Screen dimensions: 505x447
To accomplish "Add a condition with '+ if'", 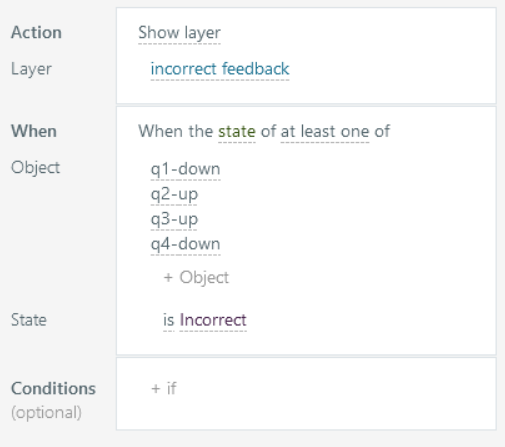I will coord(164,388).
